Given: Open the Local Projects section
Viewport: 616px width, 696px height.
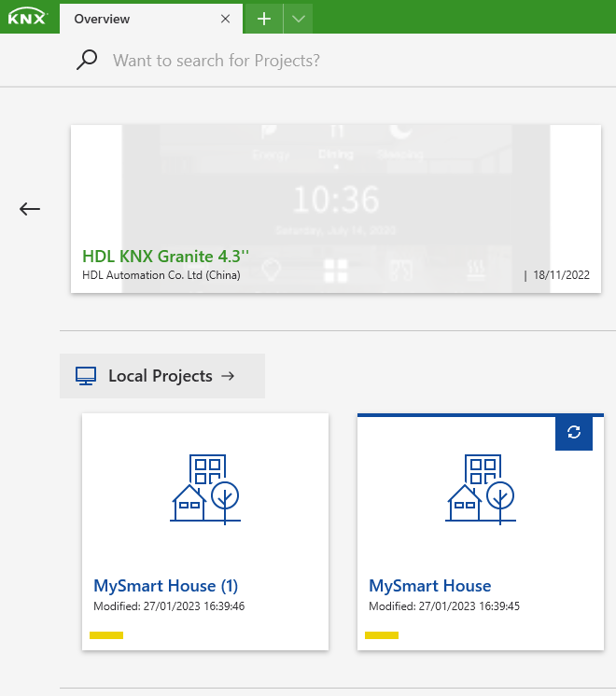Looking at the screenshot, I should coord(162,376).
